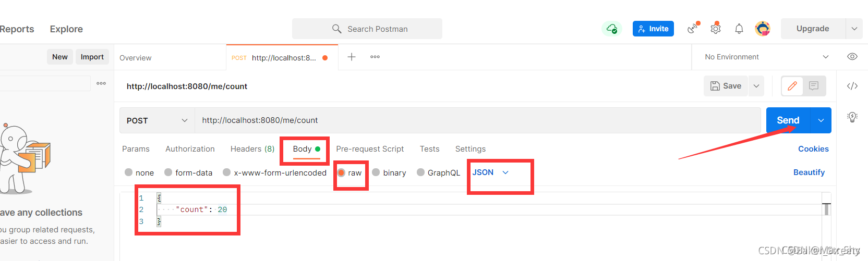Image resolution: width=868 pixels, height=261 pixels.
Task: Select the none body option
Action: click(x=139, y=172)
